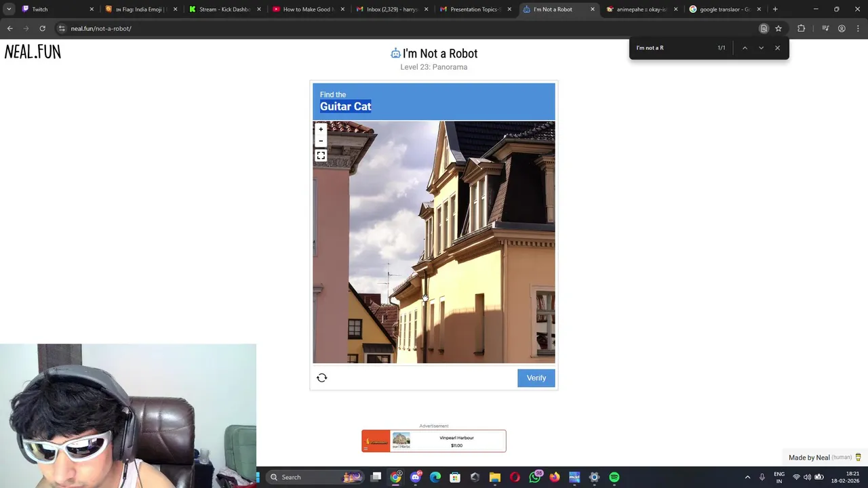Go forward in browser history

point(26,28)
